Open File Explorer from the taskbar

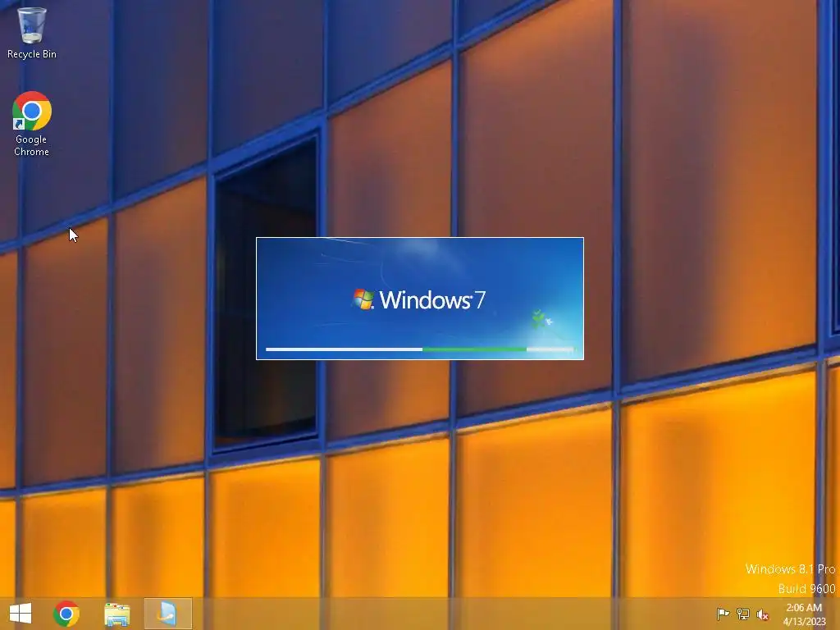pos(116,614)
